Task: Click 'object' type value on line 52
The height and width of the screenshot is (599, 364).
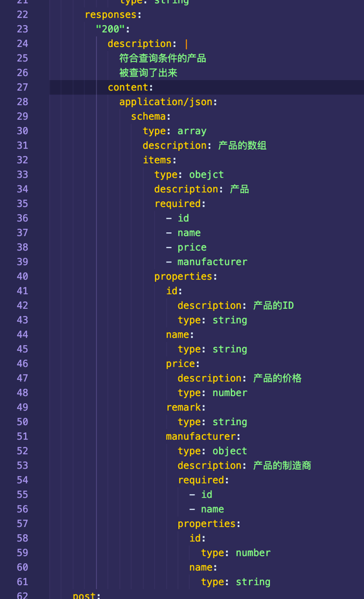Action: pyautogui.click(x=230, y=451)
